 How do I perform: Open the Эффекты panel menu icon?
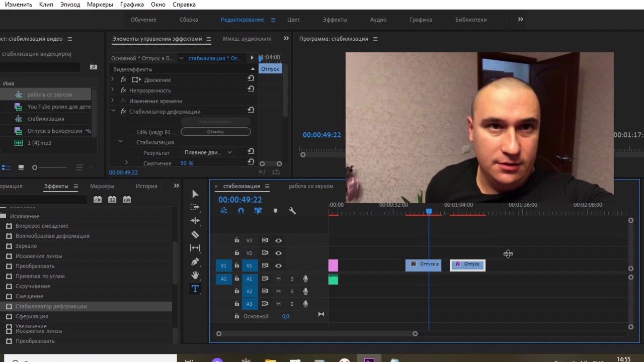pos(76,187)
